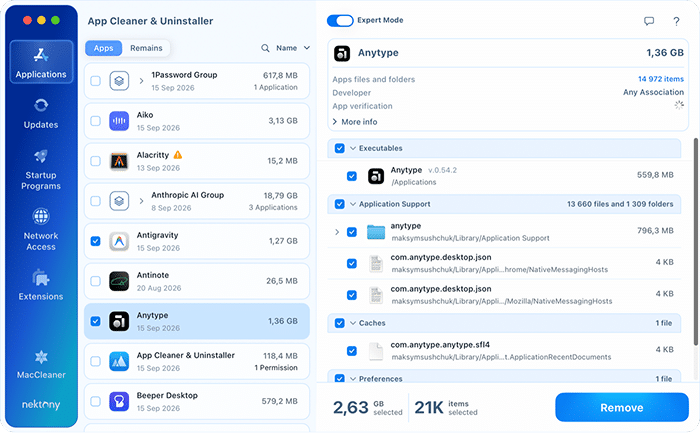
Task: Collapse the Preferences section
Action: point(353,379)
